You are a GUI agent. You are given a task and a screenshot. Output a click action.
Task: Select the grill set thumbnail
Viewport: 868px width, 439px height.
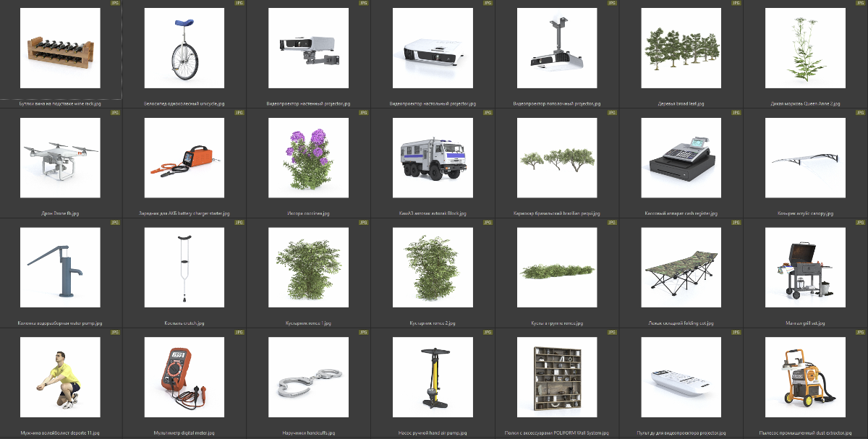(804, 268)
